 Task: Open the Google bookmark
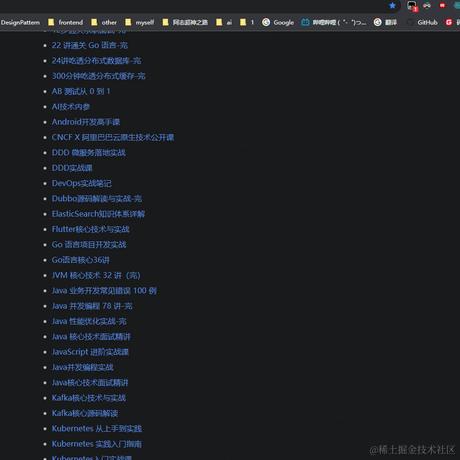(278, 22)
